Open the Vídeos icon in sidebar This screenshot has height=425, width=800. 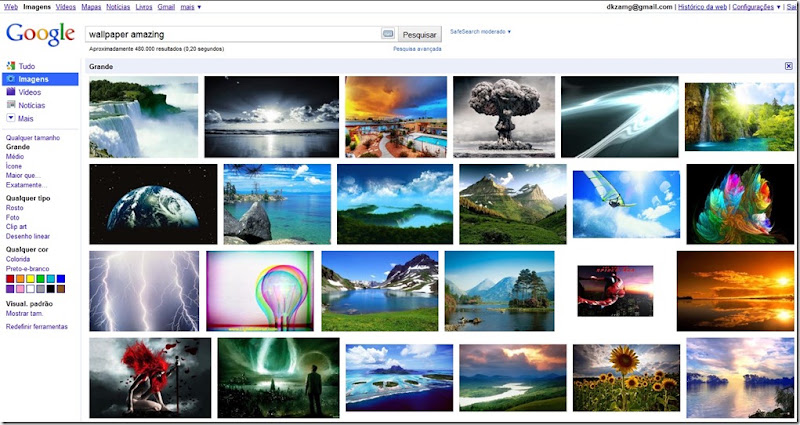coord(11,92)
